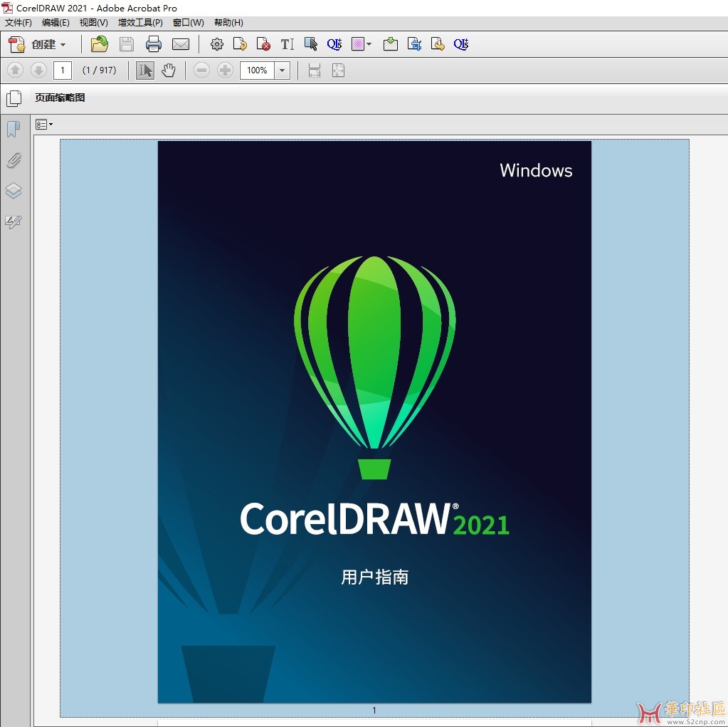Open the thumbnail options dropdown menu
This screenshot has width=728, height=727.
(x=44, y=125)
